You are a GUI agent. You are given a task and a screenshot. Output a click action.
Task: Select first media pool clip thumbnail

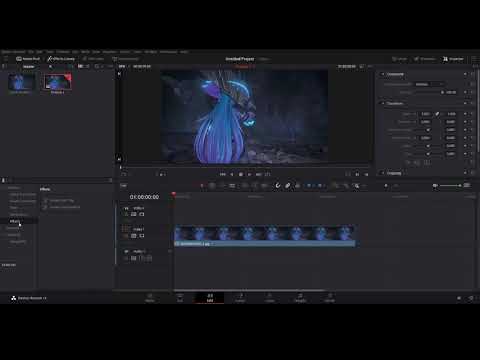(x=21, y=83)
